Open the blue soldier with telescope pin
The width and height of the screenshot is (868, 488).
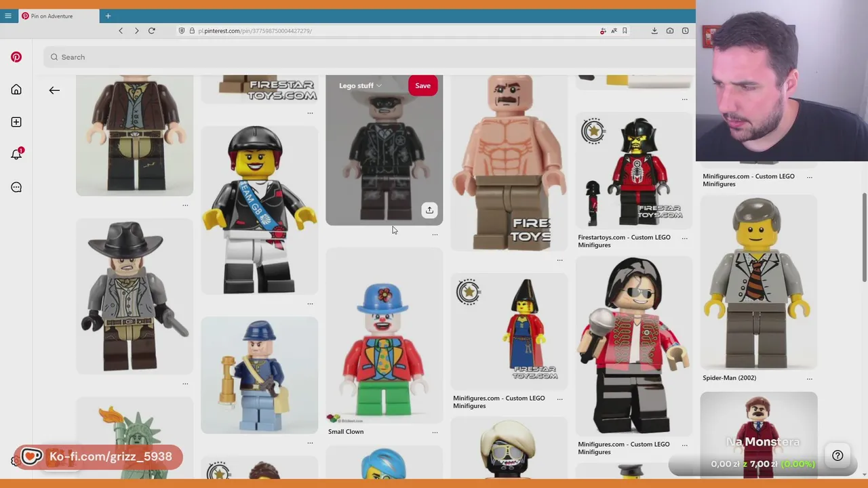(259, 375)
